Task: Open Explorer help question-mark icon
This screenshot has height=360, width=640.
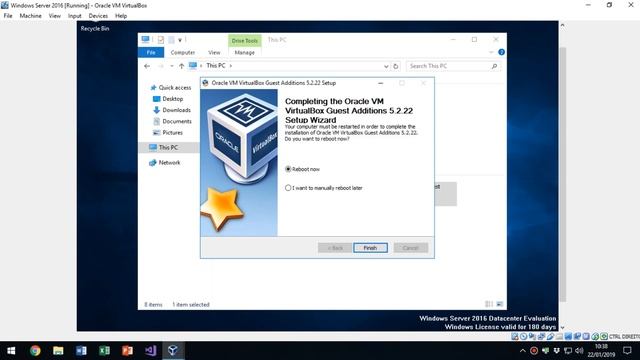Action: point(501,52)
